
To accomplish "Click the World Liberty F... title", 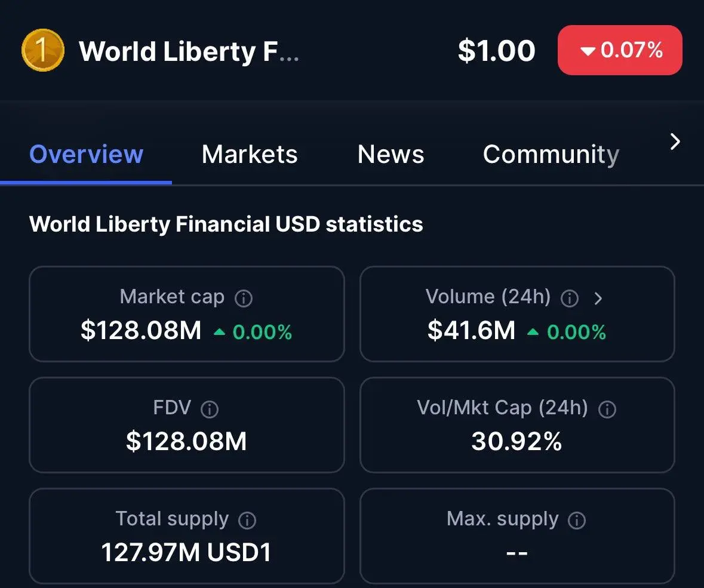I will pyautogui.click(x=189, y=51).
